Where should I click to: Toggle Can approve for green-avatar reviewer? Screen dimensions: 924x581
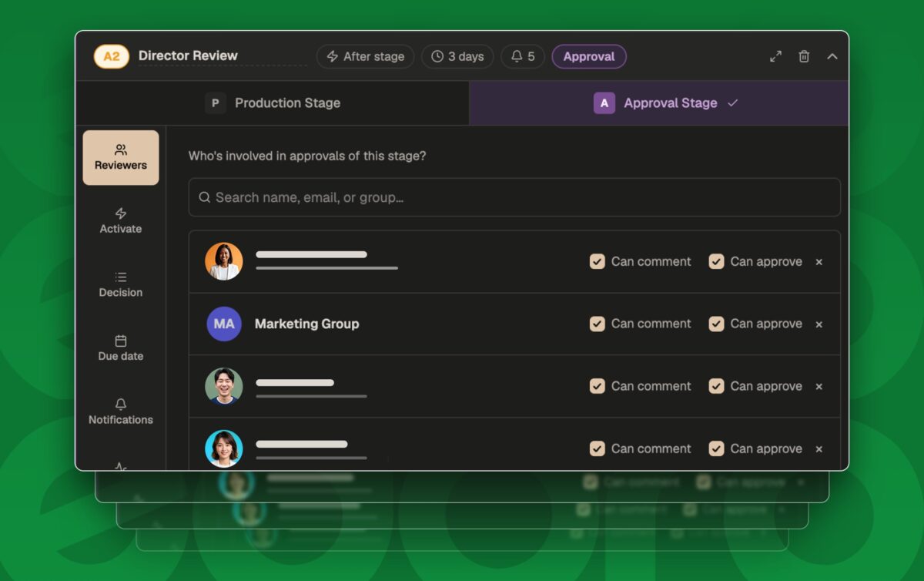click(716, 387)
